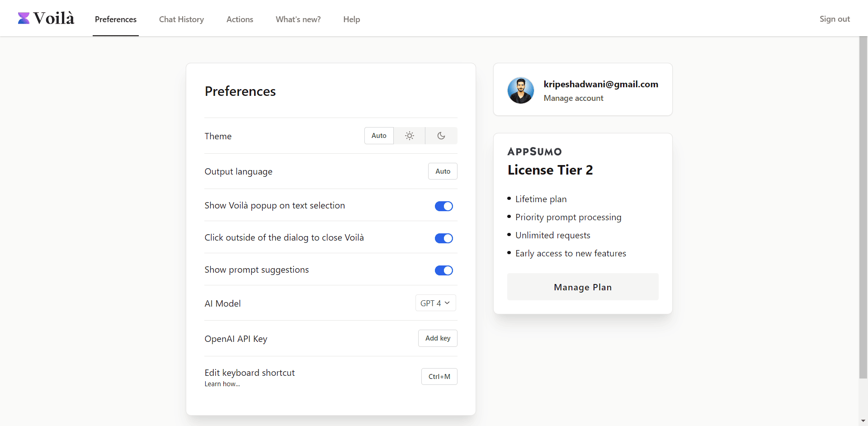Viewport: 868px width, 426px height.
Task: Click the Manage account link
Action: point(573,98)
